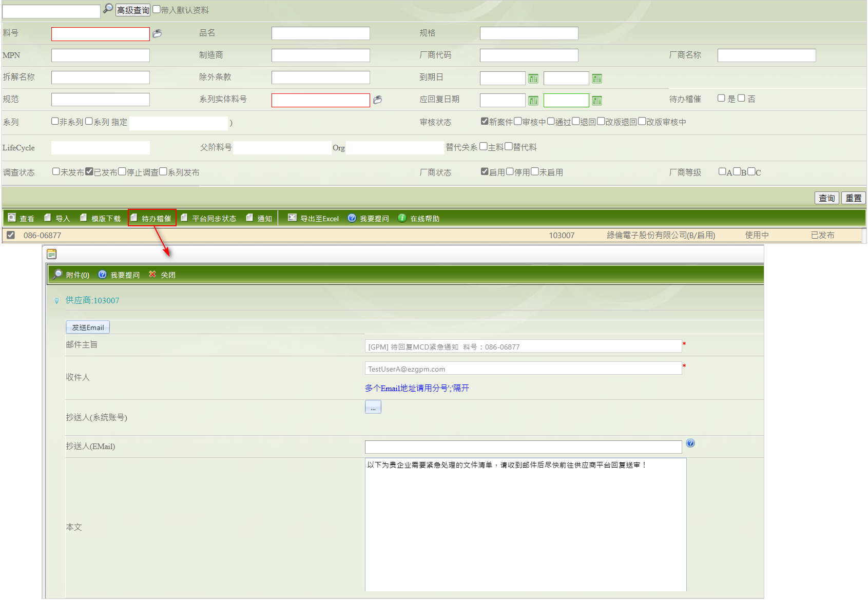Check the 改版审核中 status checkbox

pyautogui.click(x=642, y=121)
